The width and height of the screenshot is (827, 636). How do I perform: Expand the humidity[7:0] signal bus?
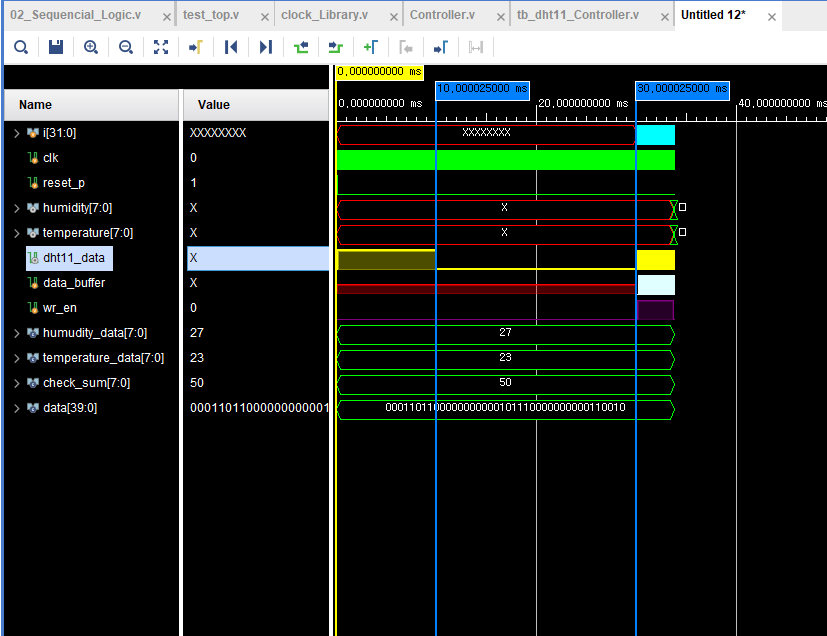pyautogui.click(x=14, y=207)
